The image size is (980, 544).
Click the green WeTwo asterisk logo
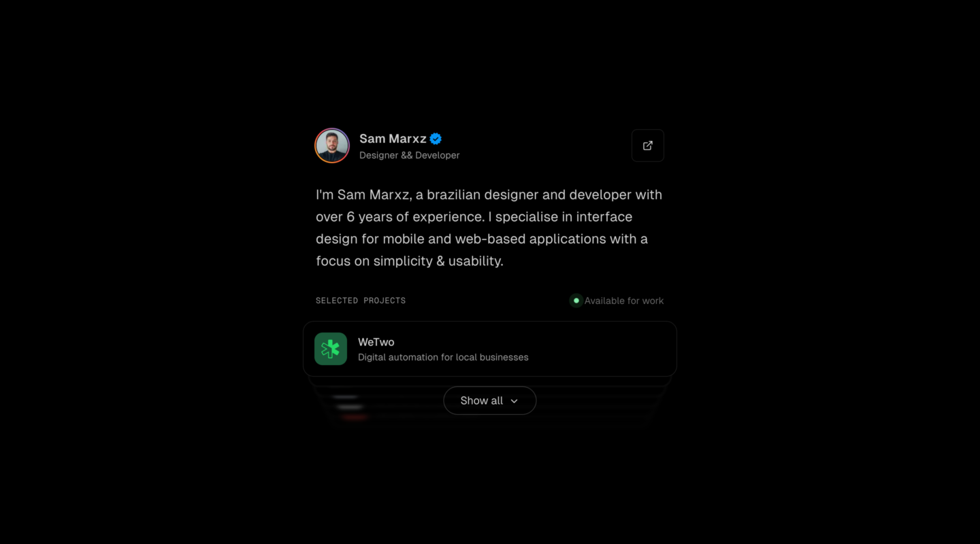pos(331,349)
